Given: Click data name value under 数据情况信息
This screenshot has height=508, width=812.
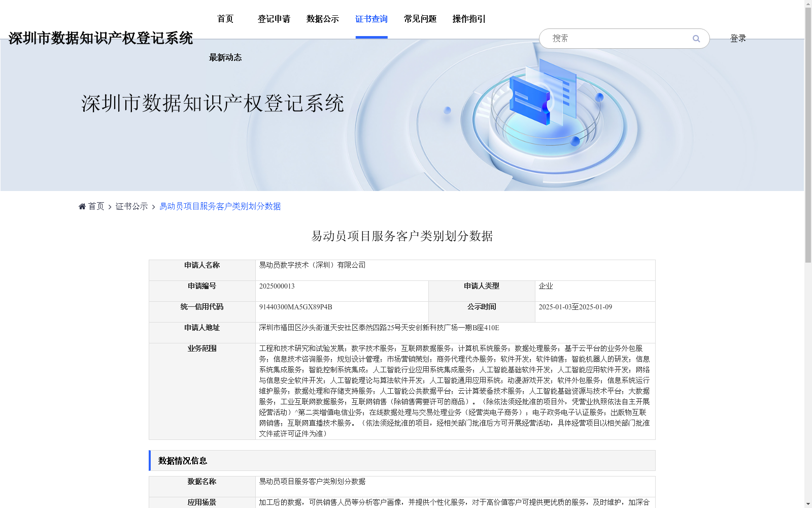Looking at the screenshot, I should pyautogui.click(x=312, y=482).
